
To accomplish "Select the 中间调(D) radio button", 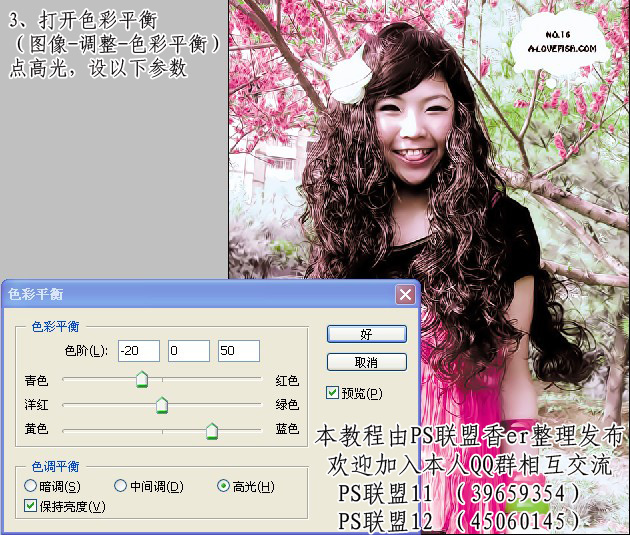I will [120, 486].
